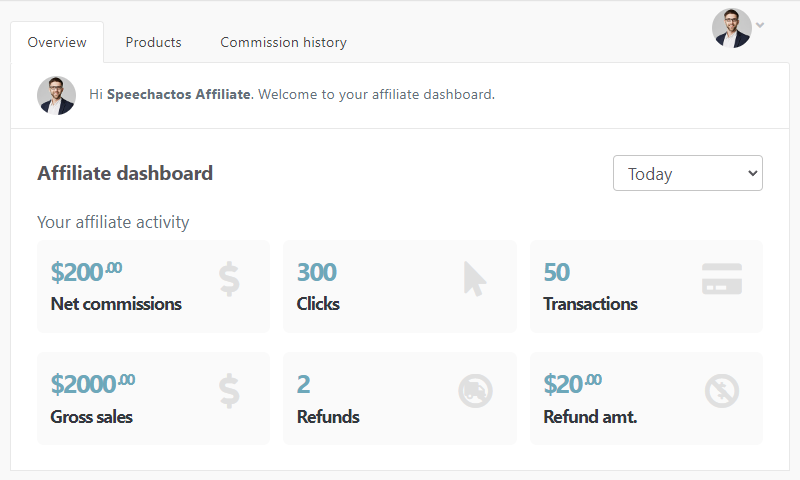Click the crossed-out dollar icon in Refund amt. card

(x=722, y=391)
